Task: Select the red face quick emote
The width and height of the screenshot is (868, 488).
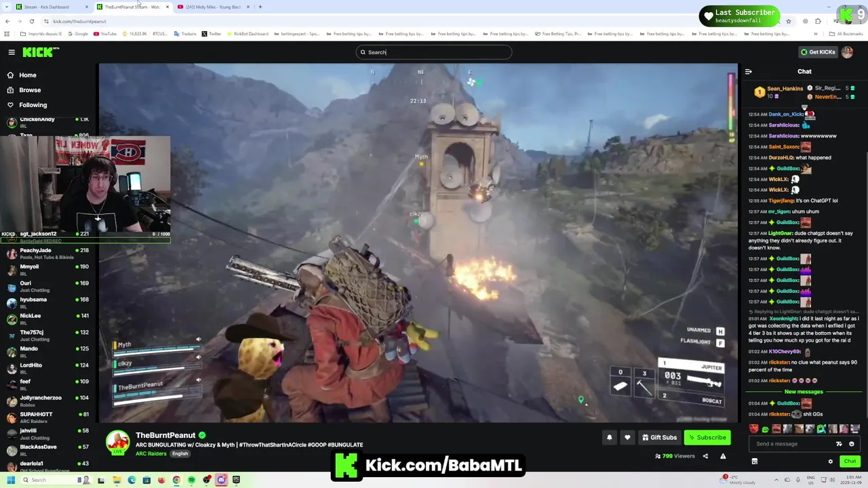Action: (x=754, y=428)
